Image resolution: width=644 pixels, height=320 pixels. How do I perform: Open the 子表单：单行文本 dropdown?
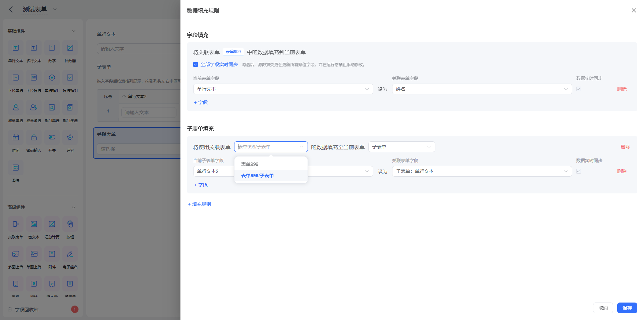pos(482,171)
